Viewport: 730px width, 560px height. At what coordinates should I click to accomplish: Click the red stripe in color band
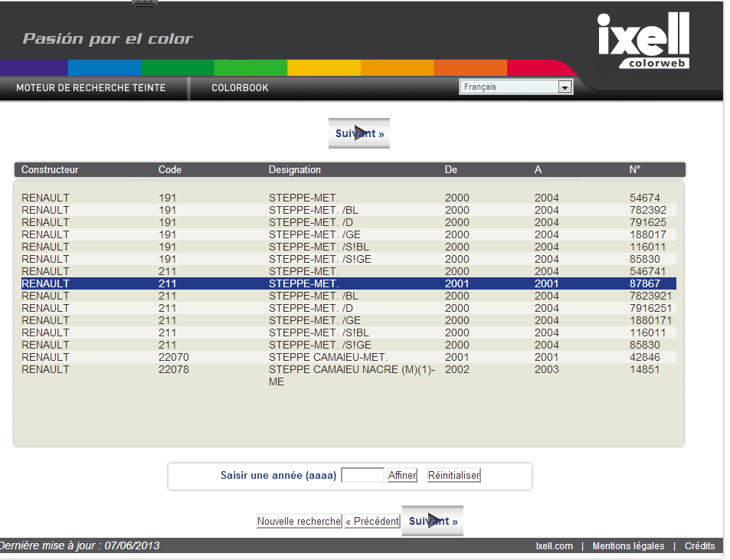pos(539,67)
